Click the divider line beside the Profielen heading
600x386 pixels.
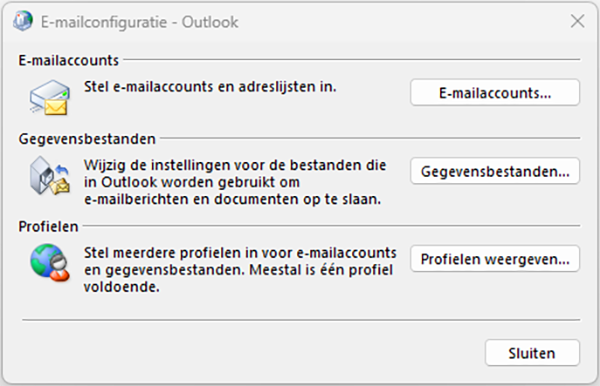click(331, 226)
